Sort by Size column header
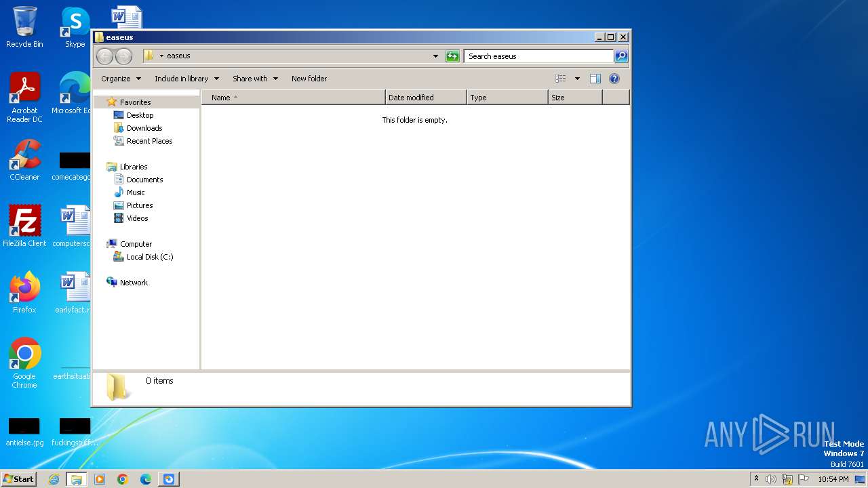The width and height of the screenshot is (868, 488). tap(575, 98)
